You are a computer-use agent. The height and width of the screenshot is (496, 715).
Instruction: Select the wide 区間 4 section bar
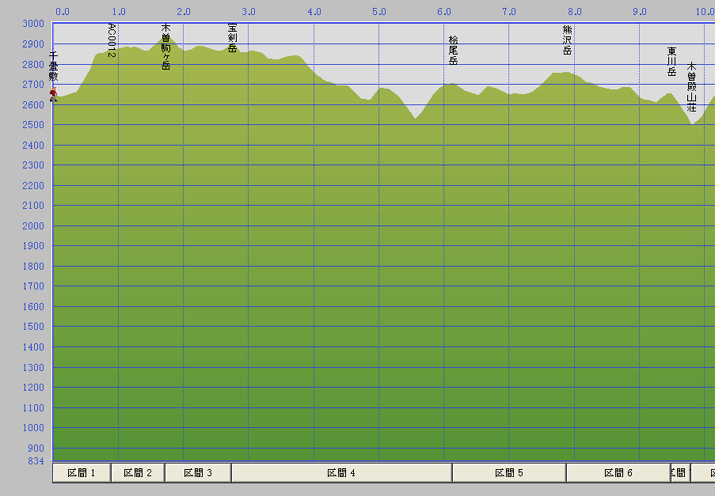(x=341, y=473)
